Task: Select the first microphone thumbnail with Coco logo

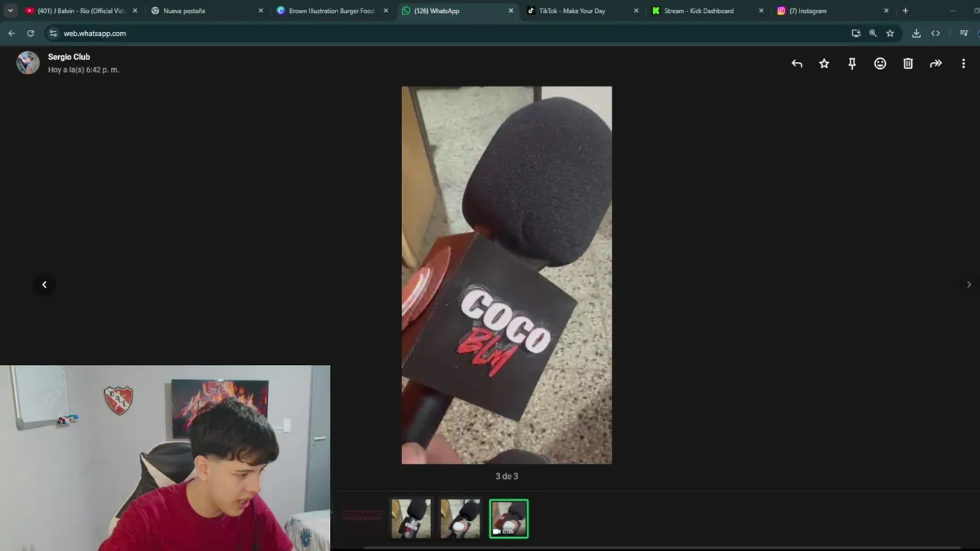Action: pos(411,518)
